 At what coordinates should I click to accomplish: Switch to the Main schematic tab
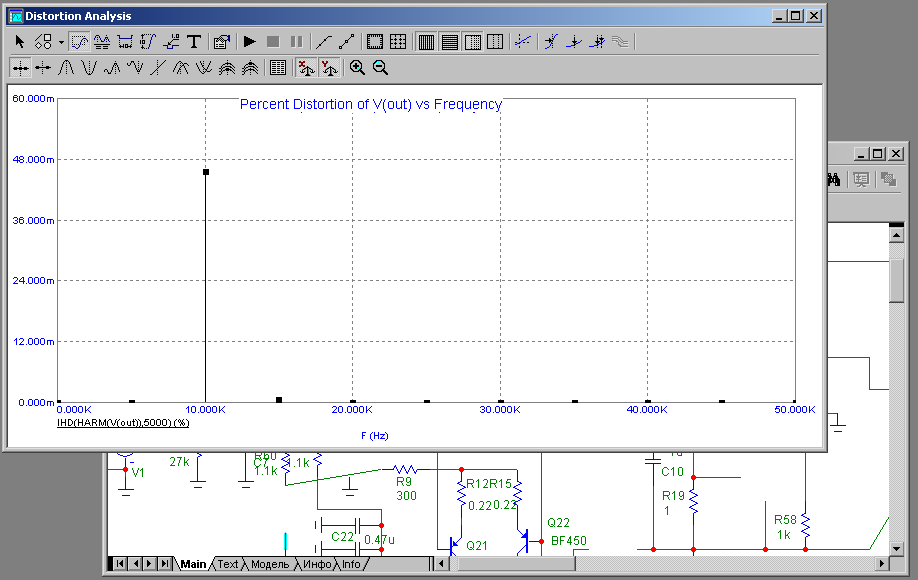click(193, 564)
